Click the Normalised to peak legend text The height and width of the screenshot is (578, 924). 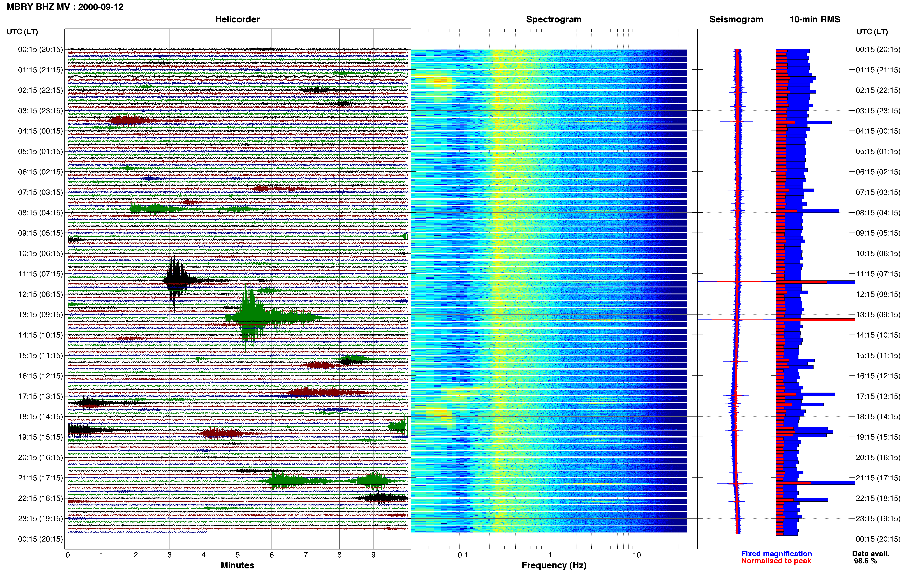click(x=776, y=561)
